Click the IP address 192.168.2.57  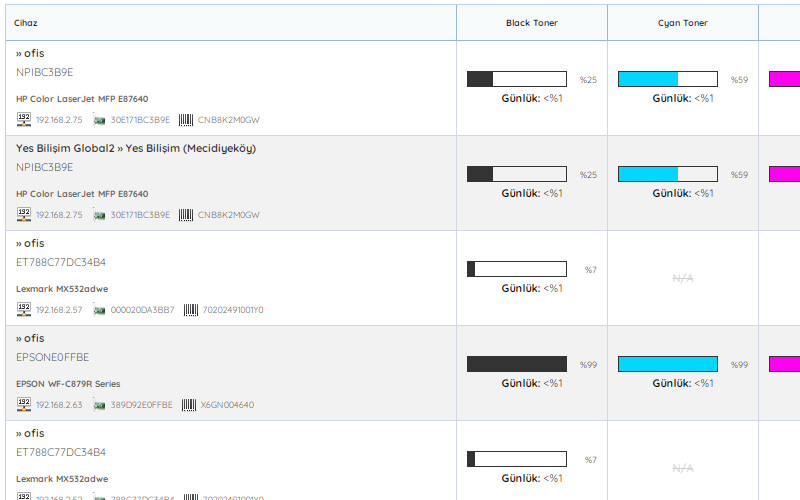click(59, 310)
